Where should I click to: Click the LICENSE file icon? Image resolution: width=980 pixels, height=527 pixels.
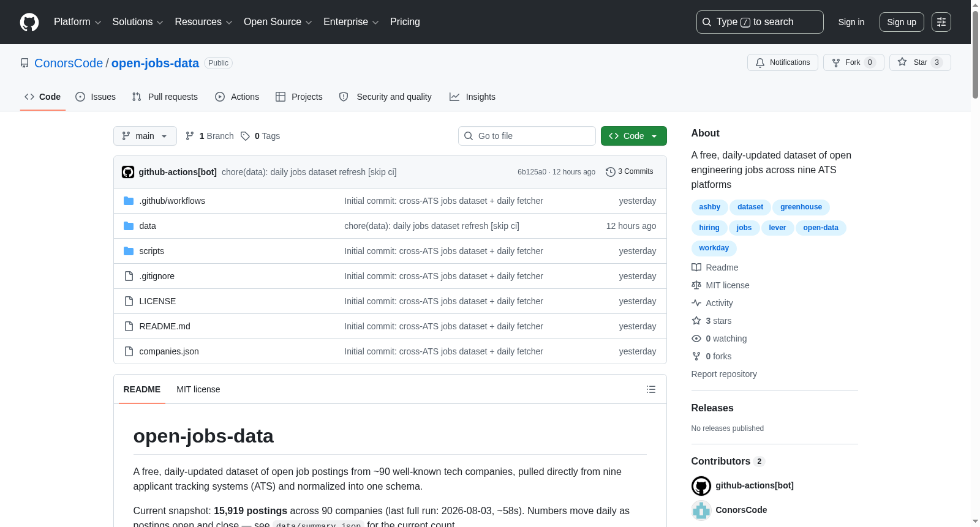point(129,301)
